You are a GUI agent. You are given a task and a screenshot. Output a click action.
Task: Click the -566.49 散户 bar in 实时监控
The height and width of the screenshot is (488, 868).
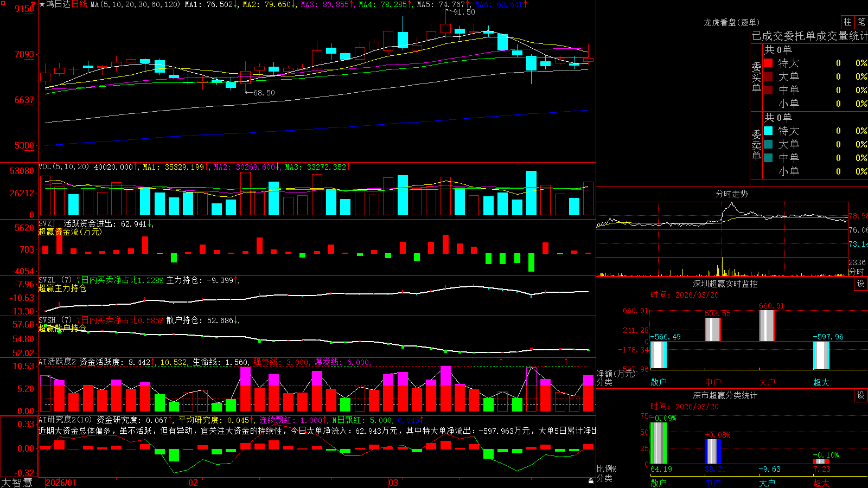click(x=659, y=355)
